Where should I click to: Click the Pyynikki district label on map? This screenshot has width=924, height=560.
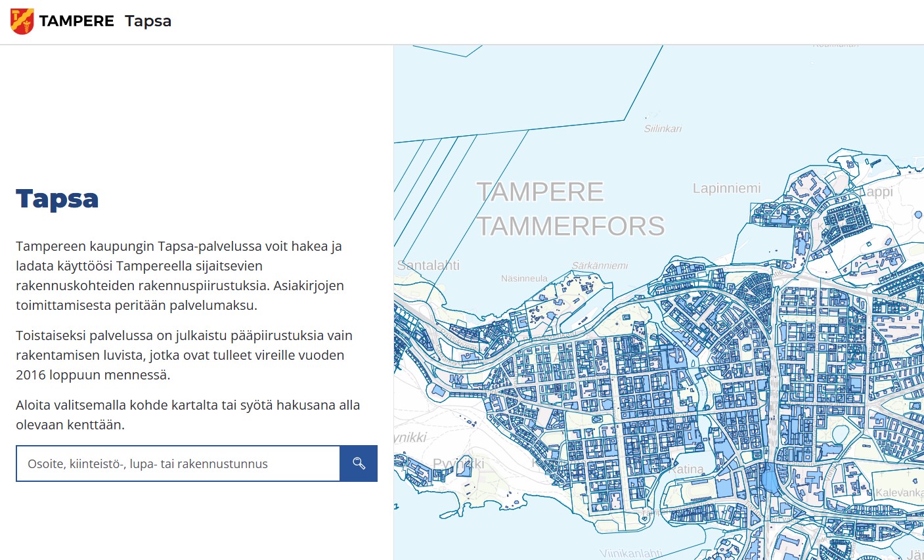[458, 463]
